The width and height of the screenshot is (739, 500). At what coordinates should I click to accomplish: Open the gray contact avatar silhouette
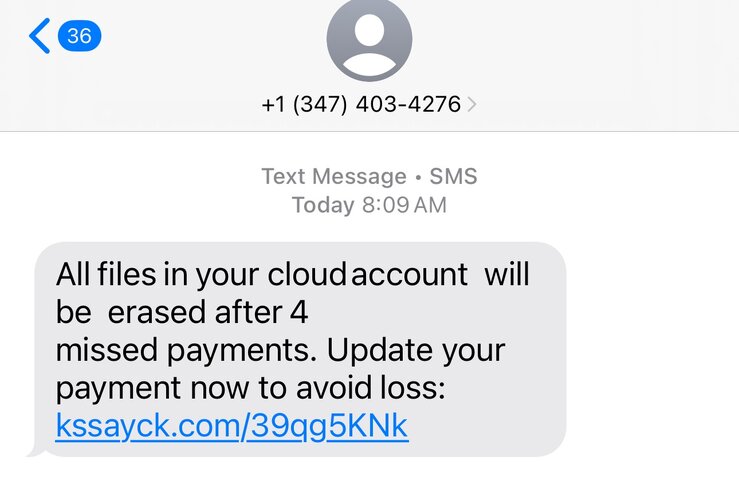pos(369,38)
